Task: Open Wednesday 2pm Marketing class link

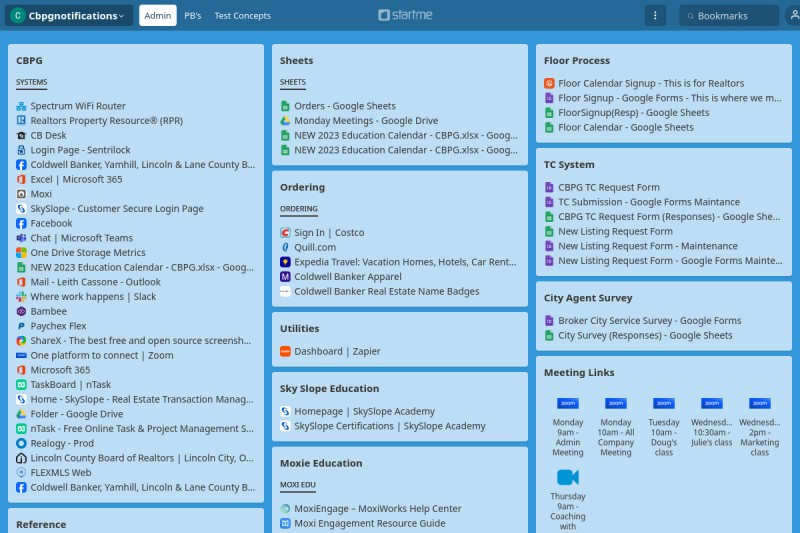Action: [x=760, y=426]
